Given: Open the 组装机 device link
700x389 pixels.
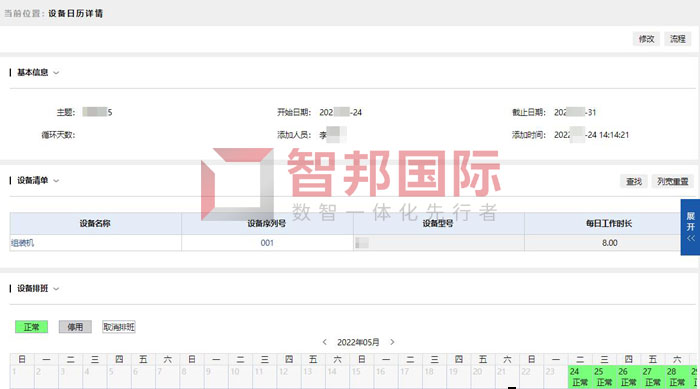Looking at the screenshot, I should point(22,243).
